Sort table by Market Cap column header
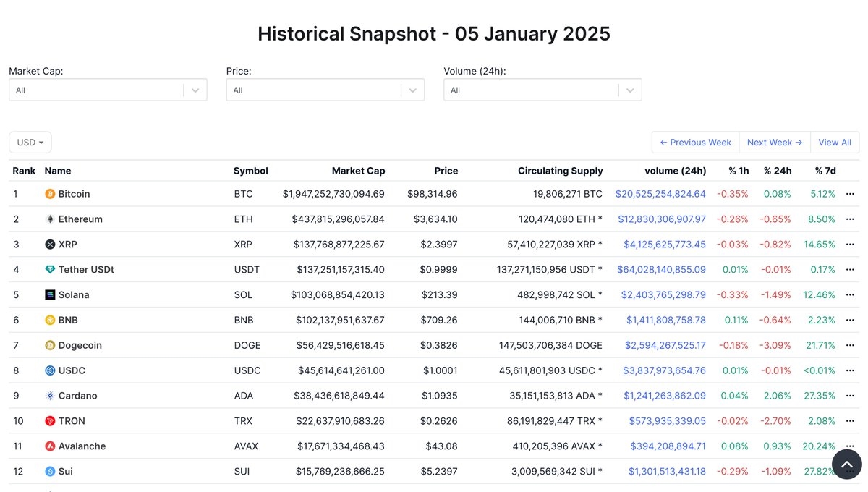The height and width of the screenshot is (492, 868). tap(358, 171)
